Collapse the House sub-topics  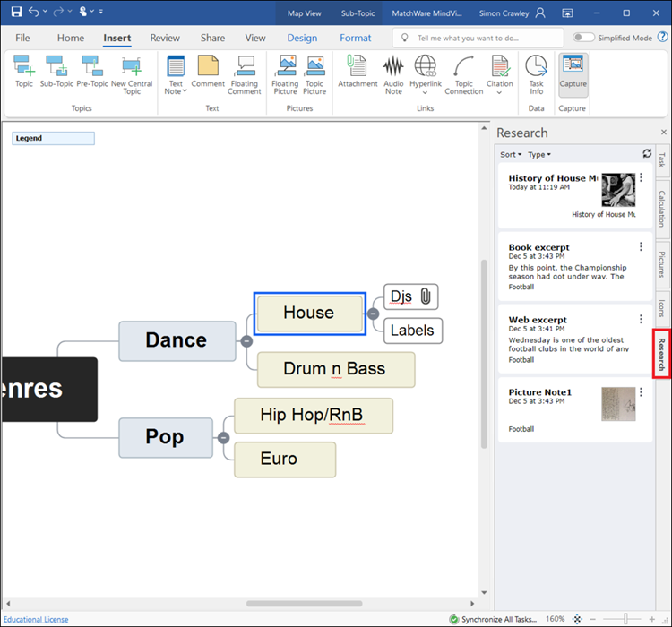(373, 313)
